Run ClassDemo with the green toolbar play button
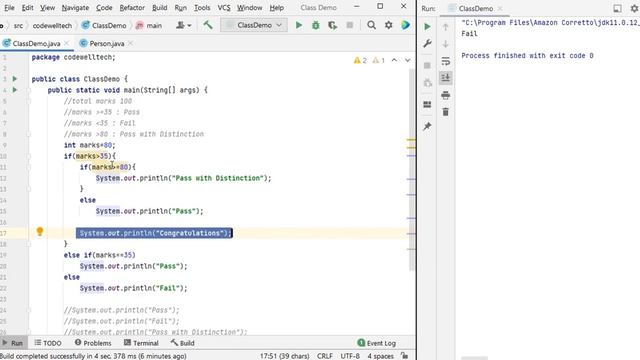The height and width of the screenshot is (360, 640). tap(299, 25)
